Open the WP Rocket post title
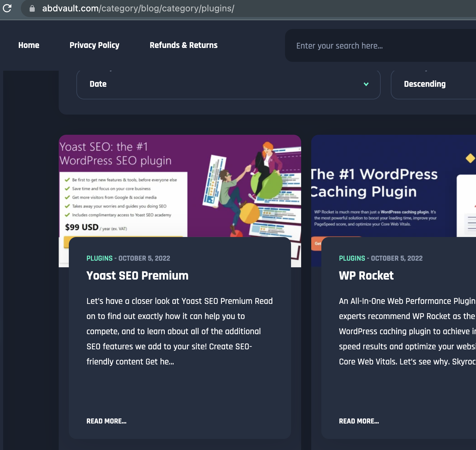 point(366,275)
